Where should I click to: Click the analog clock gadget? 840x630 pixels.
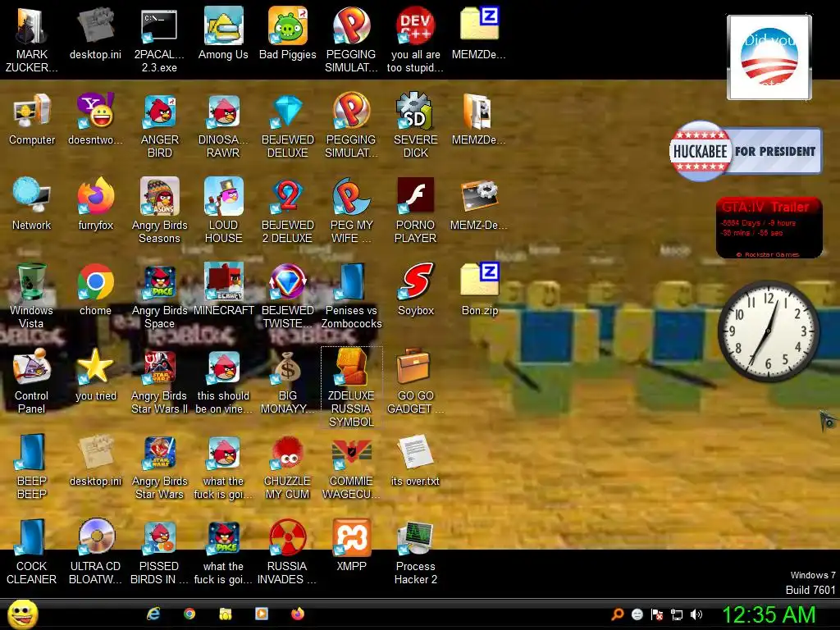pyautogui.click(x=768, y=331)
